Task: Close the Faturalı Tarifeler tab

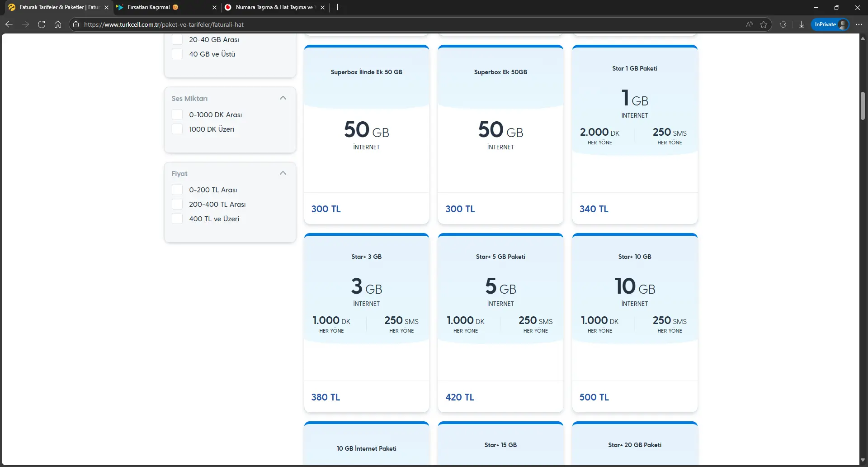Action: coord(107,7)
